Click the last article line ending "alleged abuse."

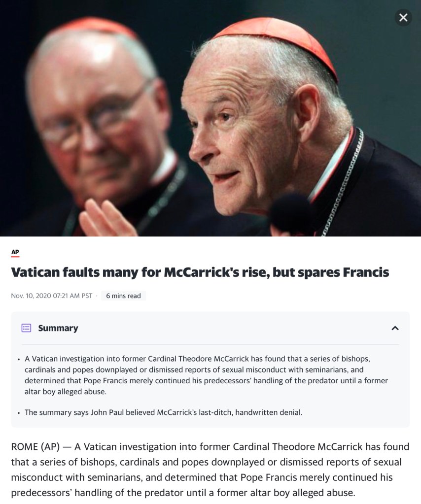click(183, 493)
